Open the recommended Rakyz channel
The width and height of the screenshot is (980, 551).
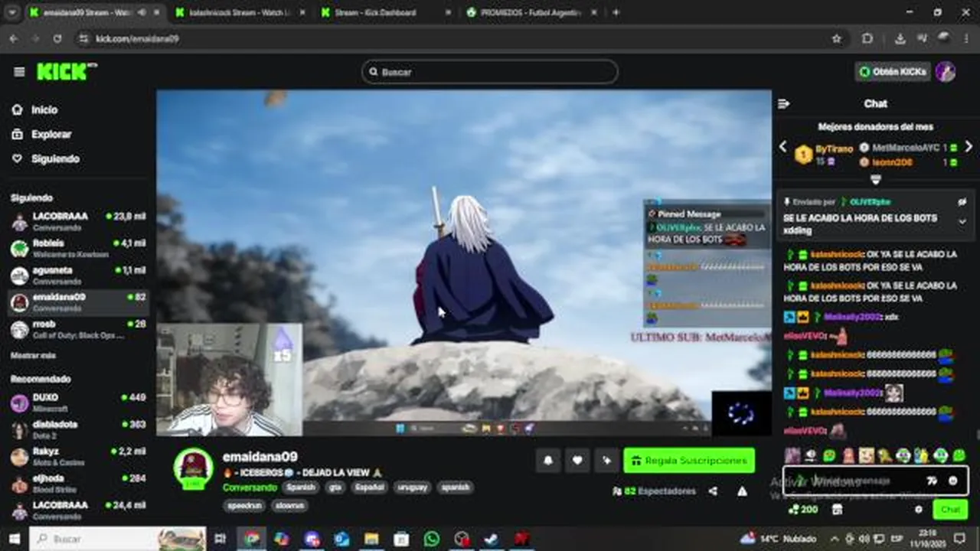[78, 457]
